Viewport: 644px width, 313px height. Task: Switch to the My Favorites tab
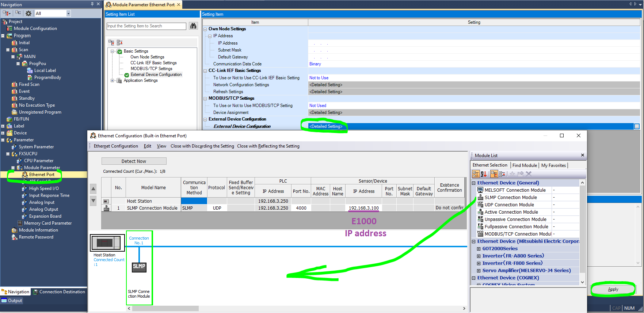[x=553, y=165]
